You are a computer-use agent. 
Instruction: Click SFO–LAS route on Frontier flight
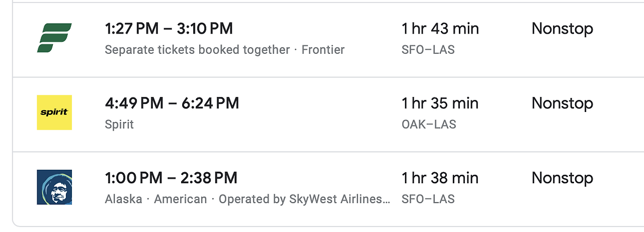[x=428, y=50]
